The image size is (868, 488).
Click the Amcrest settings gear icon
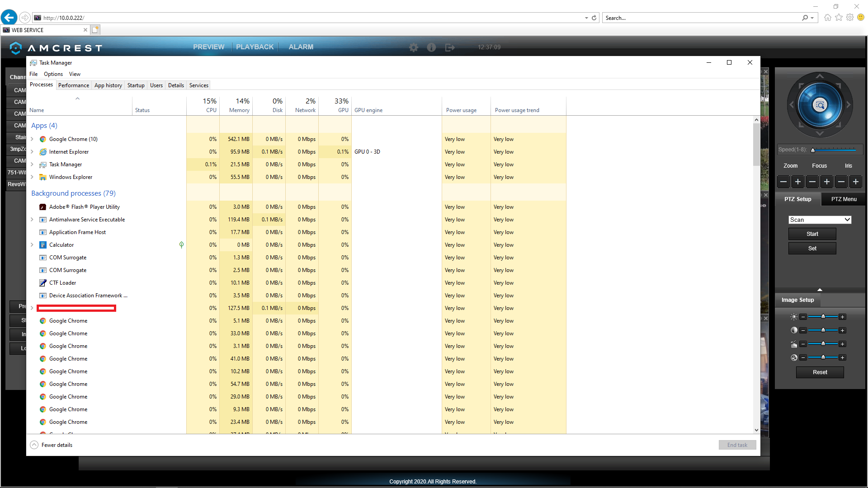(x=414, y=47)
